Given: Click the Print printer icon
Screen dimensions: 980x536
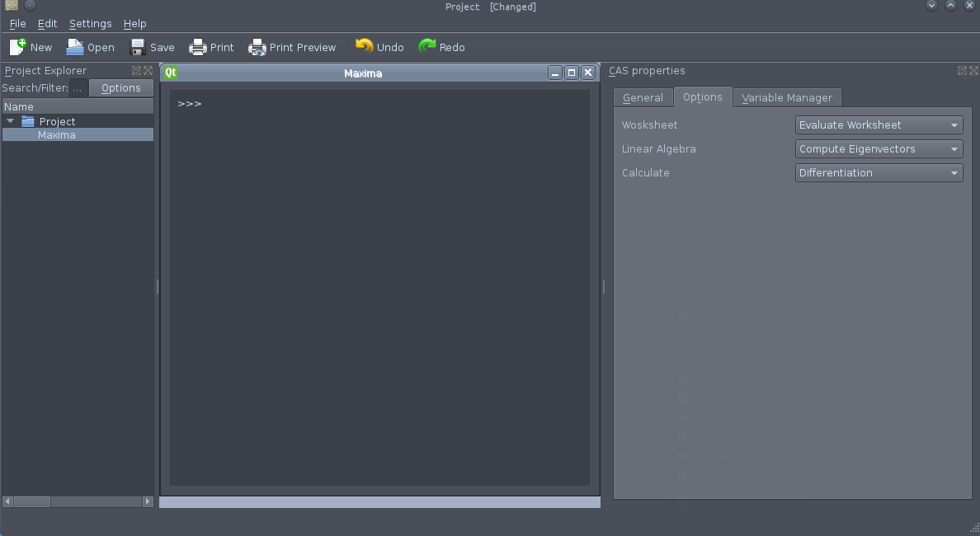Looking at the screenshot, I should click(198, 47).
